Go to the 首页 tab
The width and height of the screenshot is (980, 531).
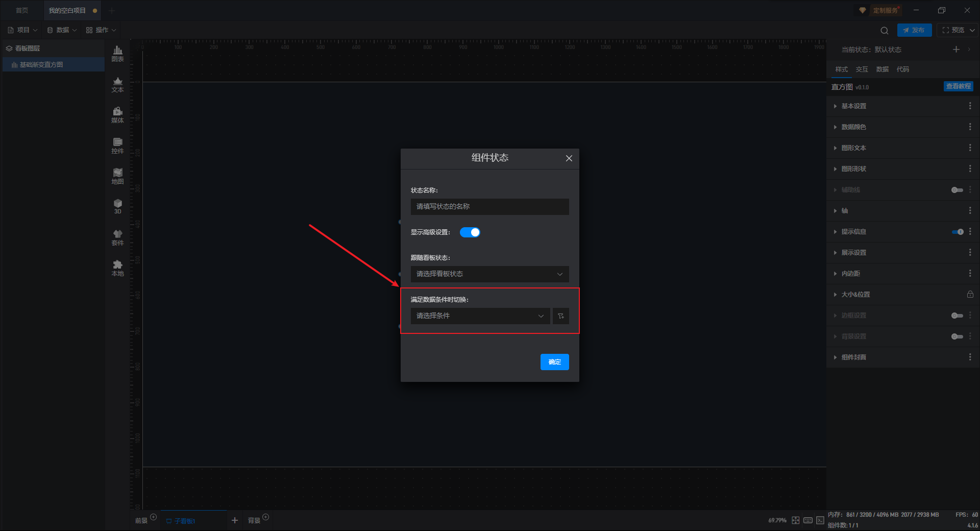click(22, 10)
